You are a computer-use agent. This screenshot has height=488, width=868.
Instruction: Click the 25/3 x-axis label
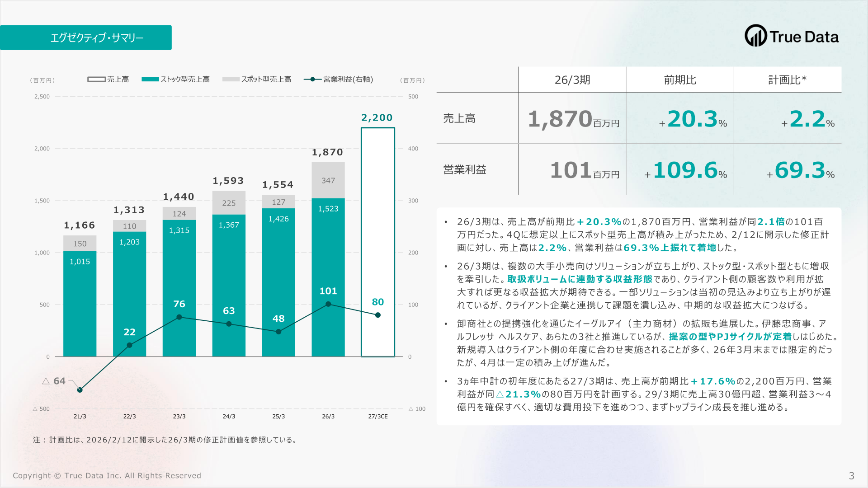tap(278, 417)
